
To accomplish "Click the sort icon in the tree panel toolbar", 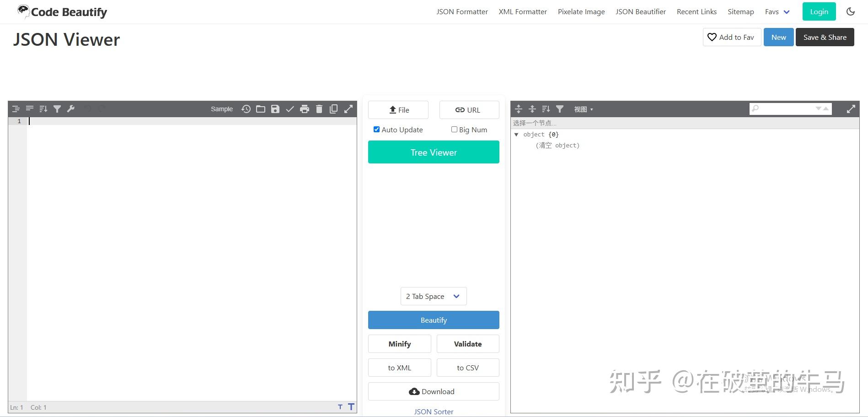I will coord(546,109).
